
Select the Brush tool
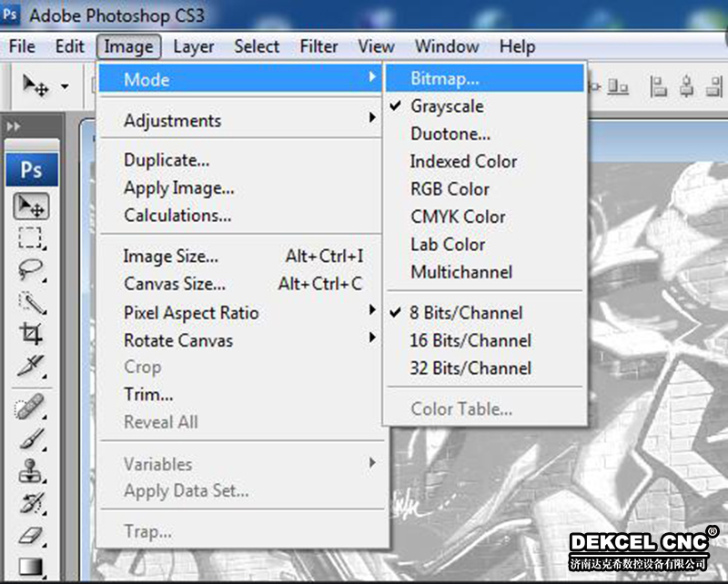tap(31, 438)
